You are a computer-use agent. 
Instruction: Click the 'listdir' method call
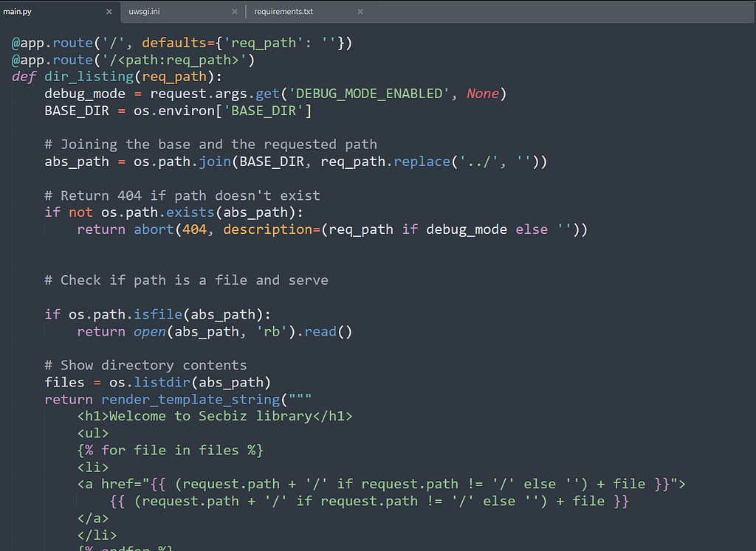[162, 382]
